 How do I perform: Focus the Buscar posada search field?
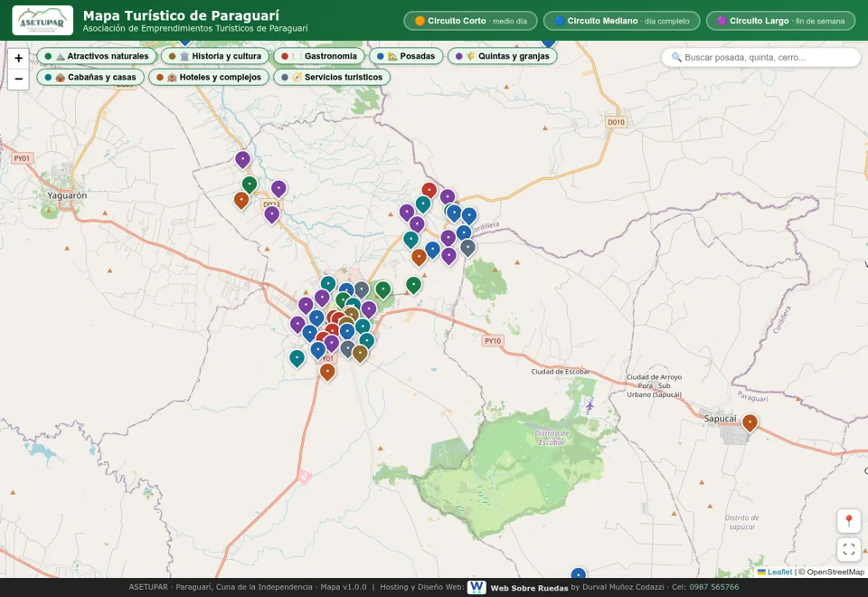click(x=761, y=57)
